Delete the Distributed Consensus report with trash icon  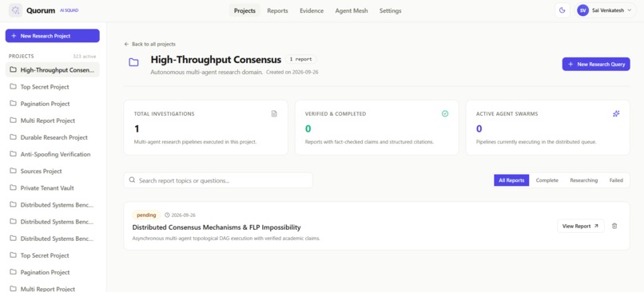(x=614, y=226)
